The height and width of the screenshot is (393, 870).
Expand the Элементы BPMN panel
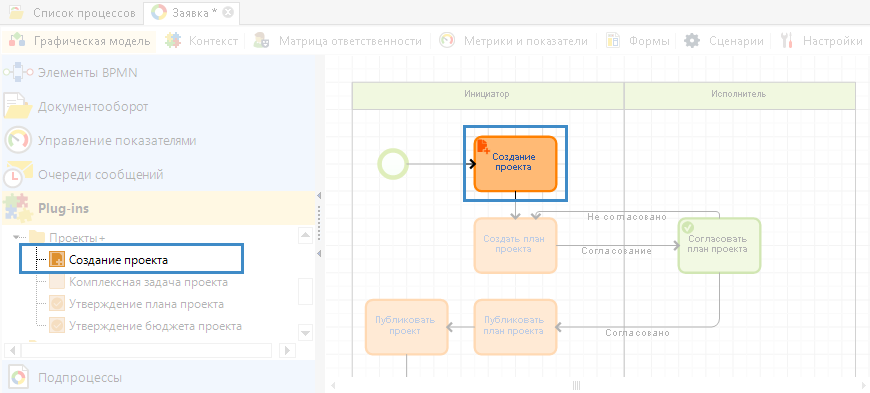click(x=158, y=73)
